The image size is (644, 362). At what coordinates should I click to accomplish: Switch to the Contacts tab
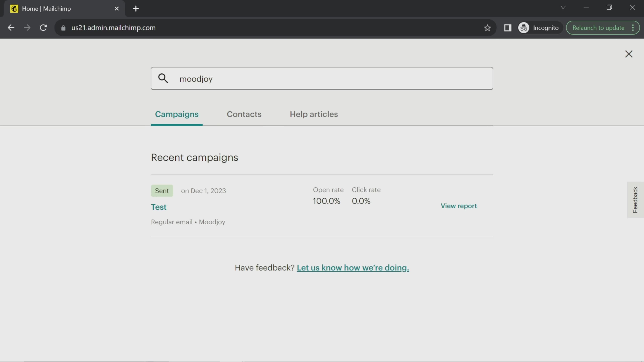pyautogui.click(x=244, y=114)
